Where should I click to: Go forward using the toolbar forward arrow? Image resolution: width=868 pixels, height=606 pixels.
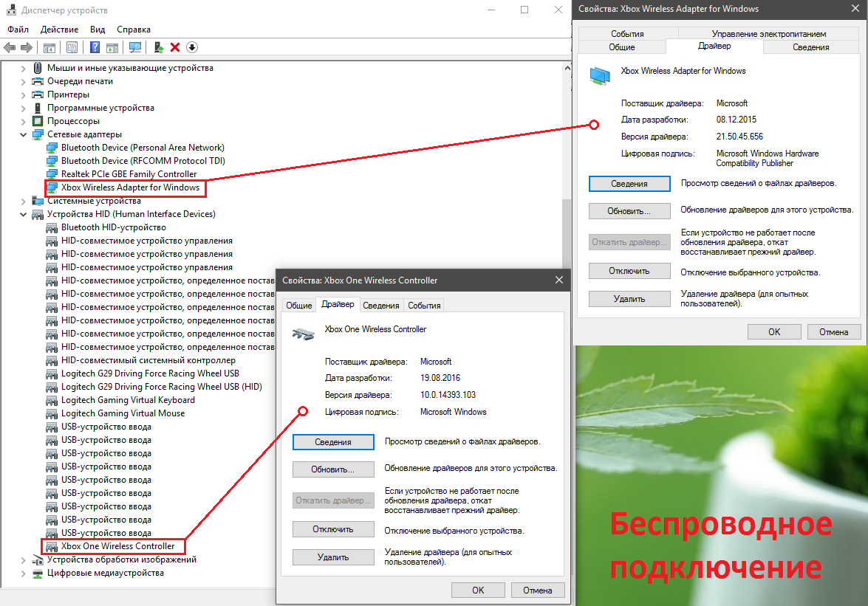click(x=27, y=47)
